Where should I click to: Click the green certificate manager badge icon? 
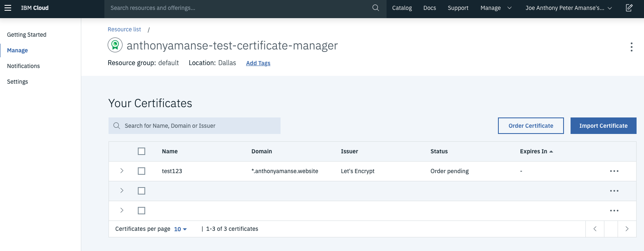115,45
